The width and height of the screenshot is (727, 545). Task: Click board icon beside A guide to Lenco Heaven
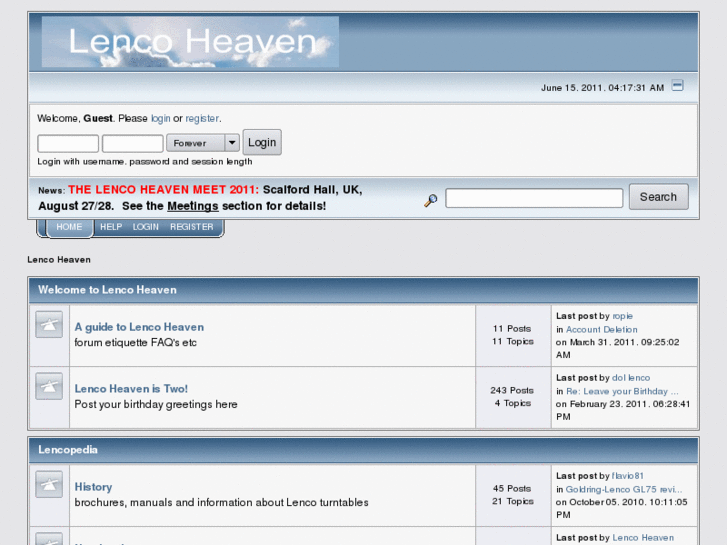pyautogui.click(x=49, y=324)
